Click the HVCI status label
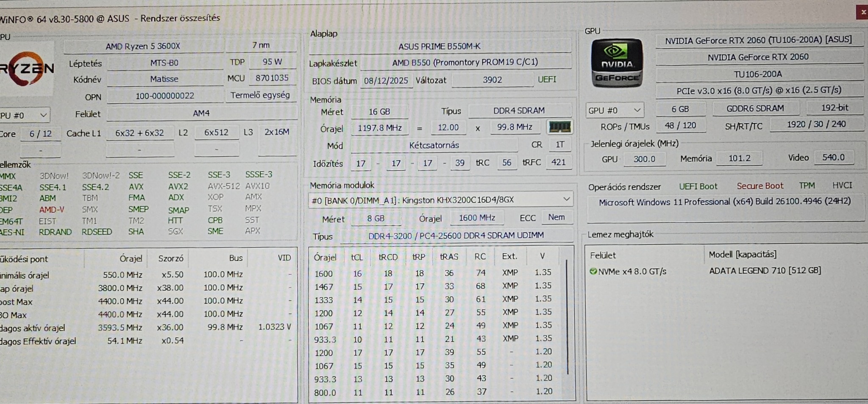The width and height of the screenshot is (868, 404). 842,185
